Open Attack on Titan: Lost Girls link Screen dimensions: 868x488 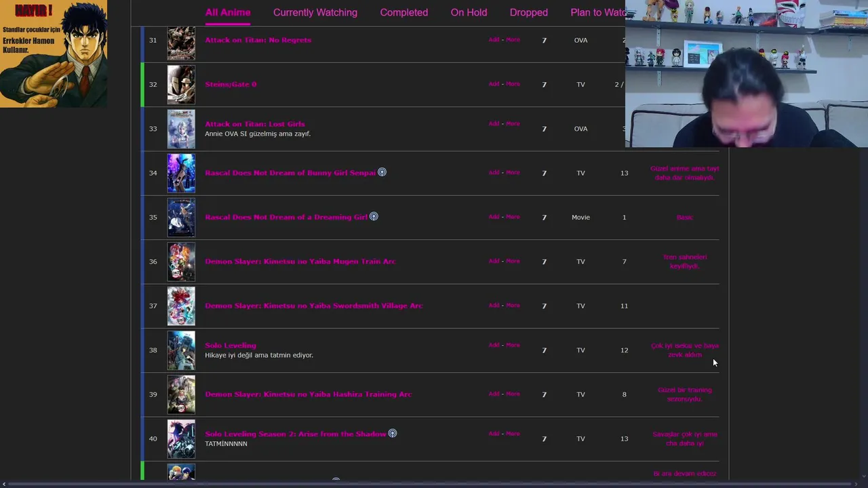point(255,124)
